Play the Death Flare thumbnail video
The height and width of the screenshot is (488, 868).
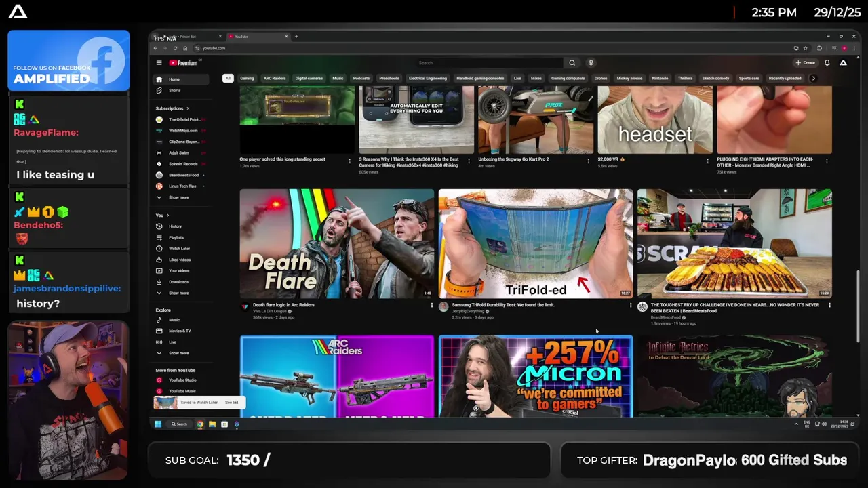[x=337, y=244]
